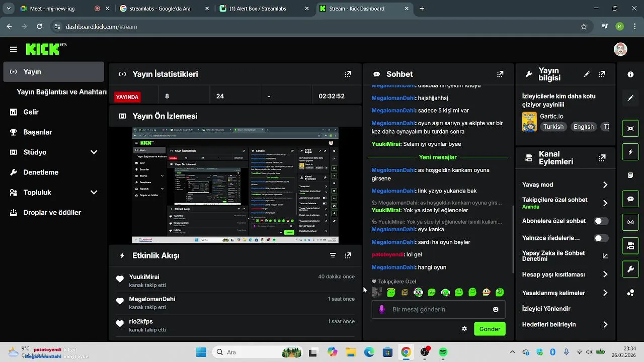Click the three-dots icon in right rail
Image resolution: width=644 pixels, height=362 pixels.
pyautogui.click(x=630, y=293)
